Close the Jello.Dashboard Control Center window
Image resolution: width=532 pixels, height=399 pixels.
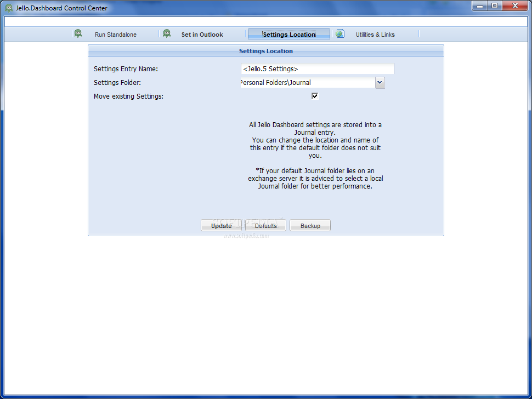pyautogui.click(x=515, y=6)
